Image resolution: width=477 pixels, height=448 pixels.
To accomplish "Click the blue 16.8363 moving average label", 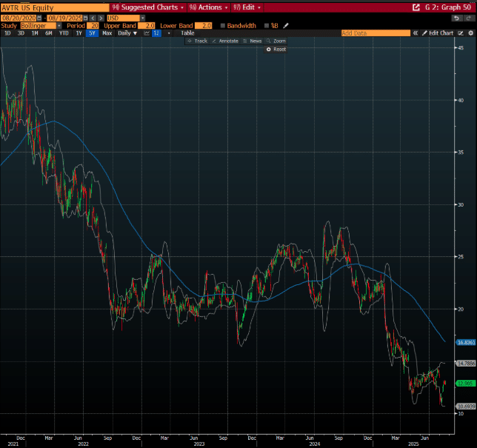I will [x=466, y=342].
